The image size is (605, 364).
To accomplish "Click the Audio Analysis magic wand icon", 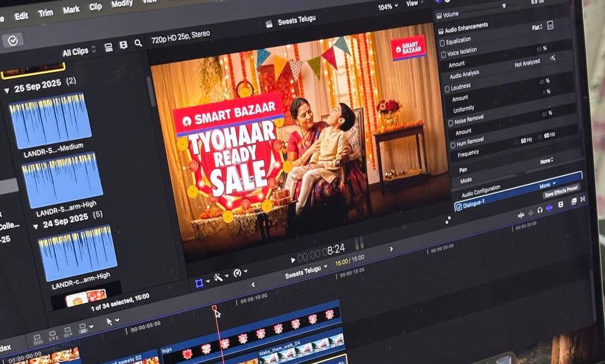I will click(x=553, y=58).
